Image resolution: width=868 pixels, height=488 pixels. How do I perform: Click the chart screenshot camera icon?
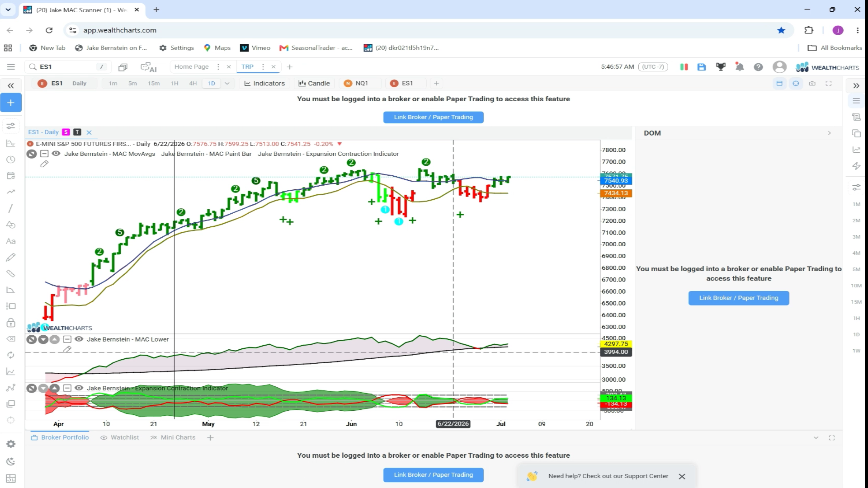click(x=812, y=83)
